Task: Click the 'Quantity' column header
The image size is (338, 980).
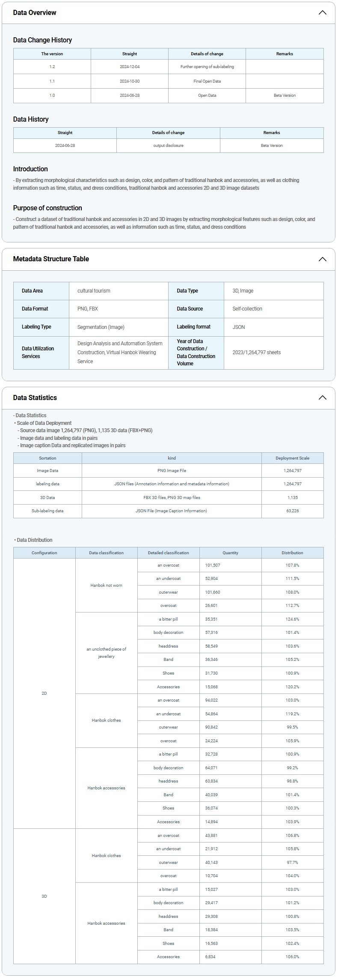Action: click(x=230, y=553)
